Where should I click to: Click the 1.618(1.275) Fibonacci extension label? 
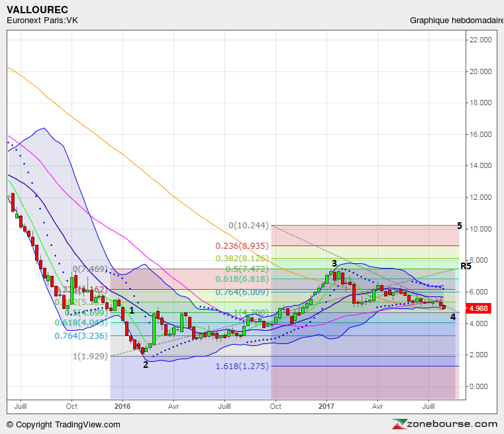tap(242, 367)
